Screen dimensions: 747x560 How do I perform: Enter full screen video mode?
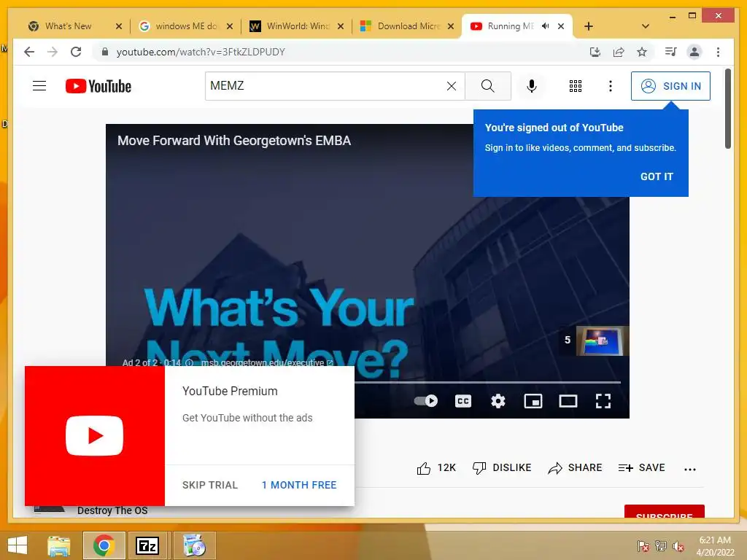click(603, 401)
